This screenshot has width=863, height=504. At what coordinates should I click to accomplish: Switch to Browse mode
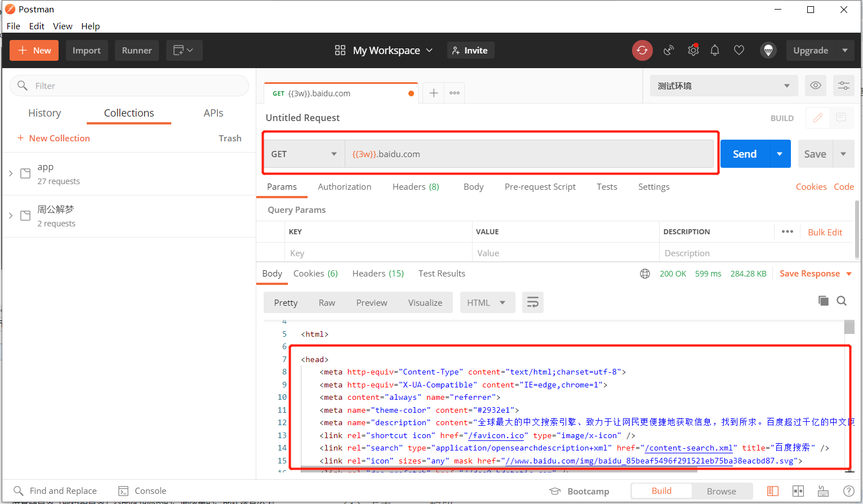click(x=722, y=491)
